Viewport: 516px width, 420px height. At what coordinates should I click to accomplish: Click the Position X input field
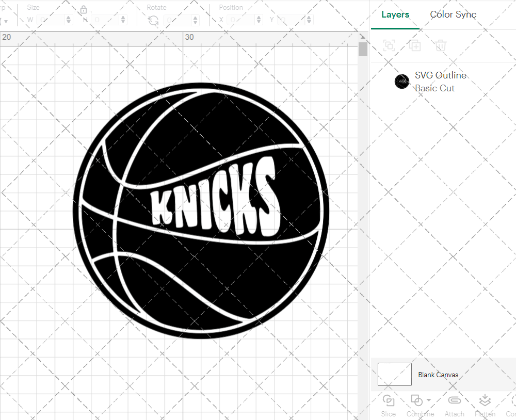pos(241,20)
